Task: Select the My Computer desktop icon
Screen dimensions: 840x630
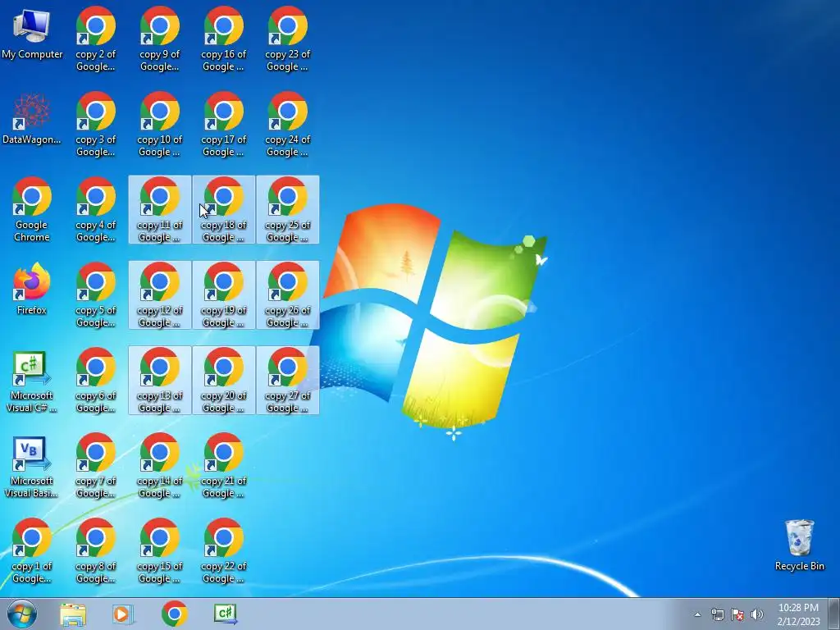Action: [x=32, y=34]
